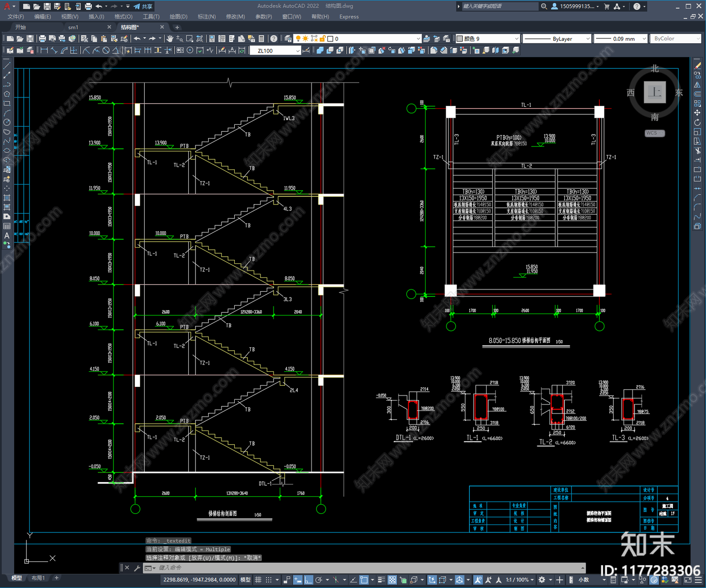Open the customization menu icon in status bar
706x588 pixels.
coord(698,580)
